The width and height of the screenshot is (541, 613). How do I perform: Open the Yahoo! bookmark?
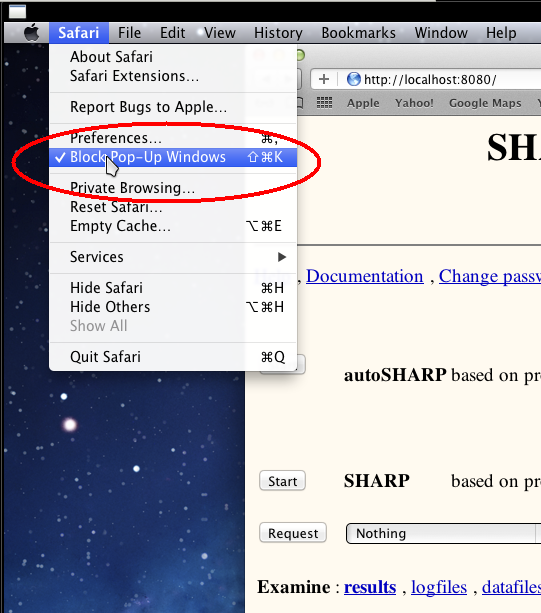pos(414,103)
